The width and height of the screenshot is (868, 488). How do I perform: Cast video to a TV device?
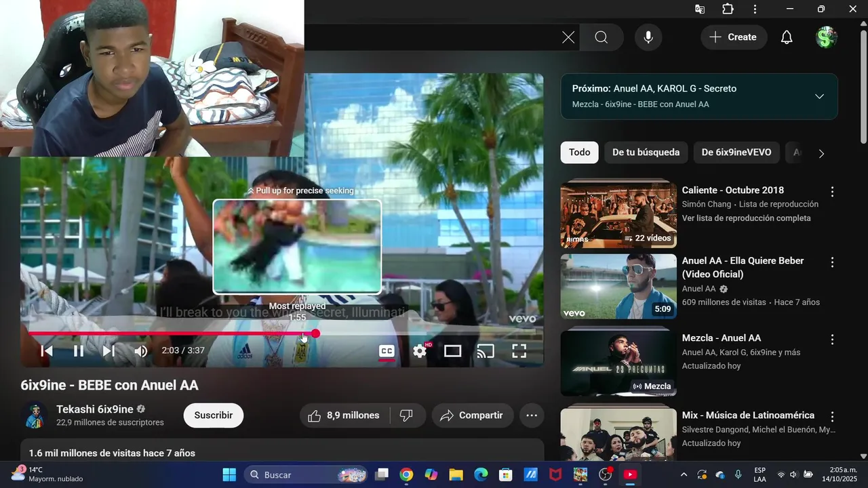(x=486, y=351)
